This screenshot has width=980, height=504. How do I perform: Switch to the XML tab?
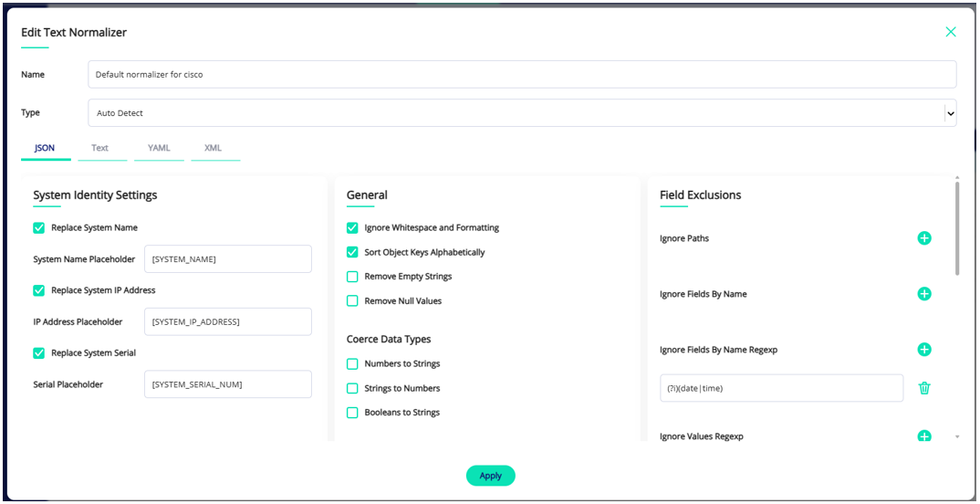click(214, 148)
